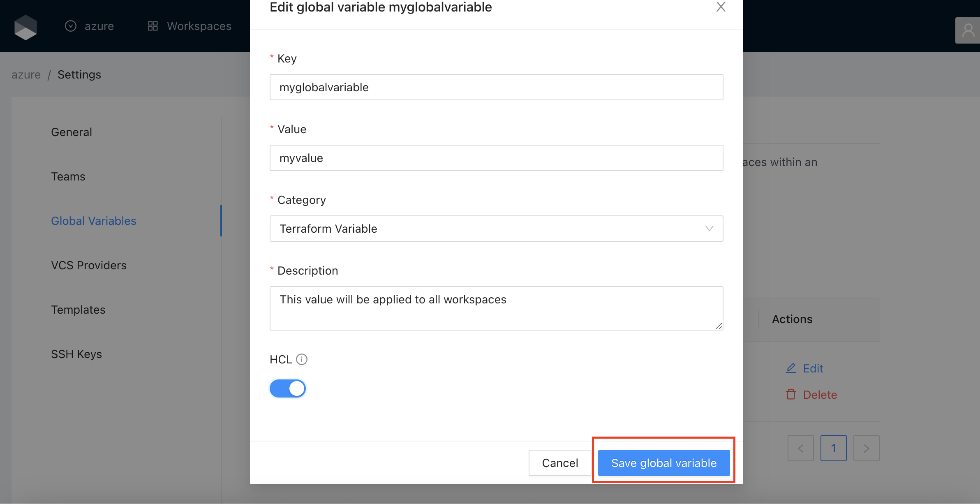Cancel editing the global variable

[x=559, y=463]
